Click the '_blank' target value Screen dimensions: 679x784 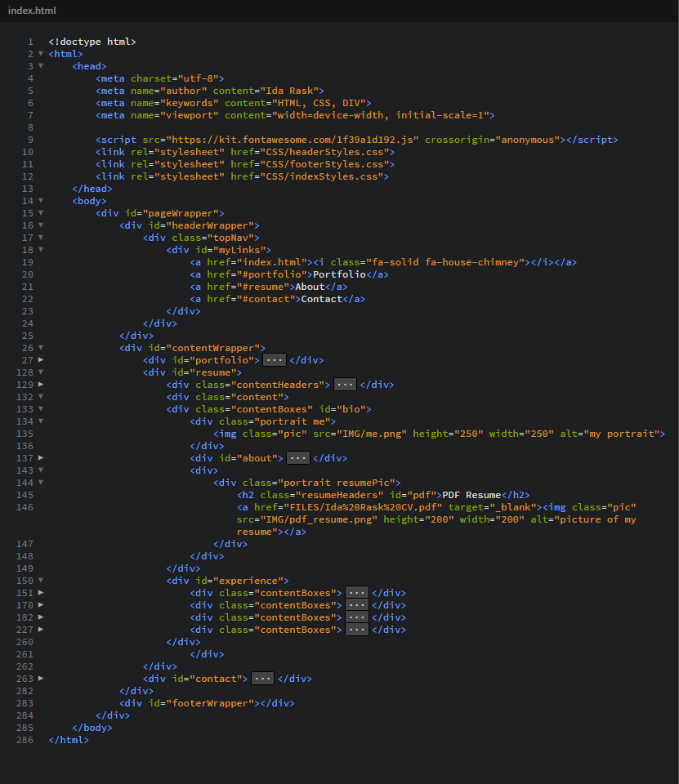pyautogui.click(x=513, y=507)
